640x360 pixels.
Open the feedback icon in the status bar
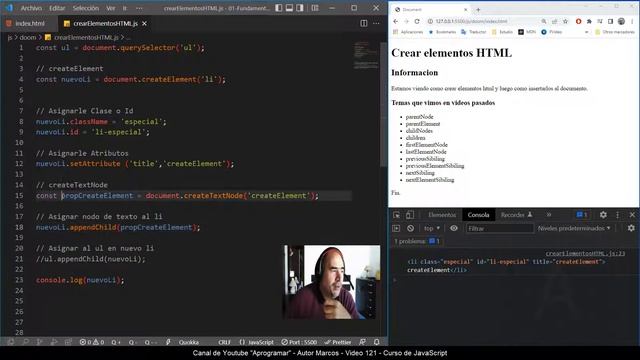pyautogui.click(x=362, y=342)
